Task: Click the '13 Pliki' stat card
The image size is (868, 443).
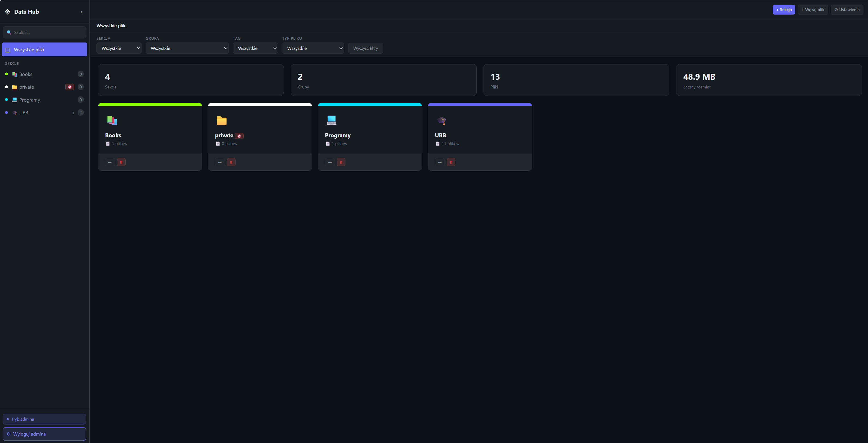Action: [576, 80]
